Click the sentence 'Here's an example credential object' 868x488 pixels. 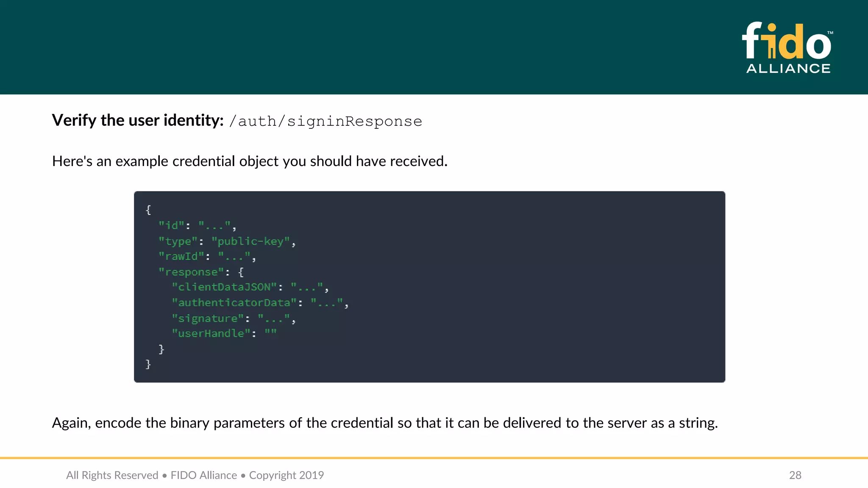pyautogui.click(x=250, y=161)
